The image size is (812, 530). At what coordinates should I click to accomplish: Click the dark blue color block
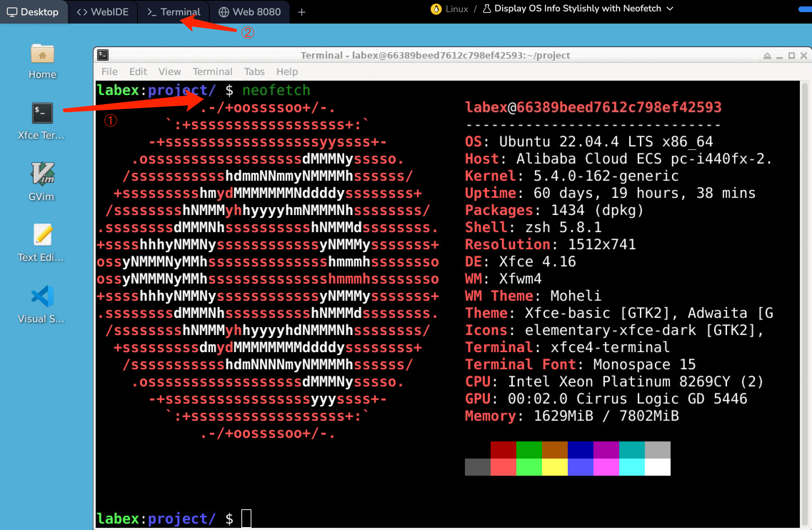[x=580, y=450]
